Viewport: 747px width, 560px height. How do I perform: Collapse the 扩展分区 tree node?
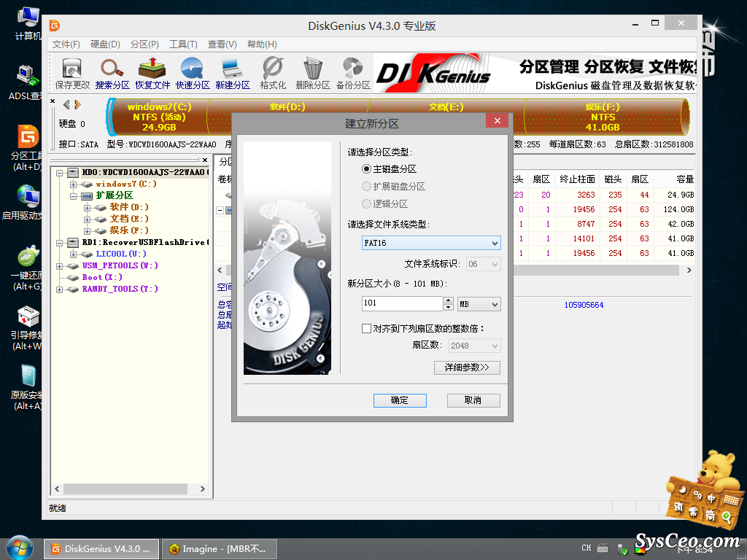(73, 196)
